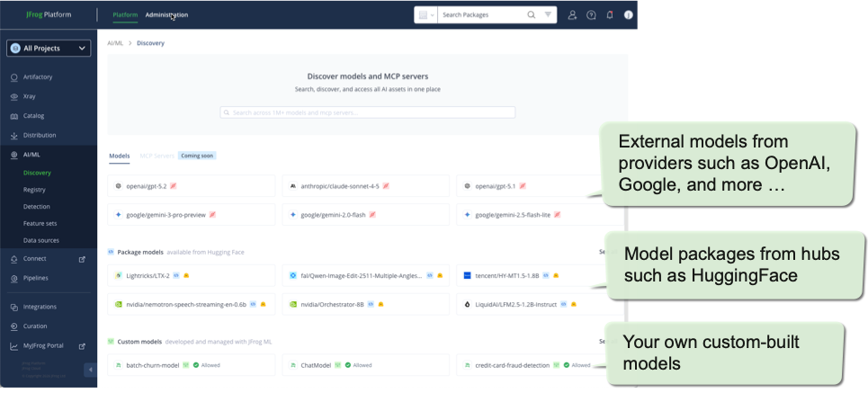
Task: Click the Discovery breadcrumb text
Action: point(150,43)
